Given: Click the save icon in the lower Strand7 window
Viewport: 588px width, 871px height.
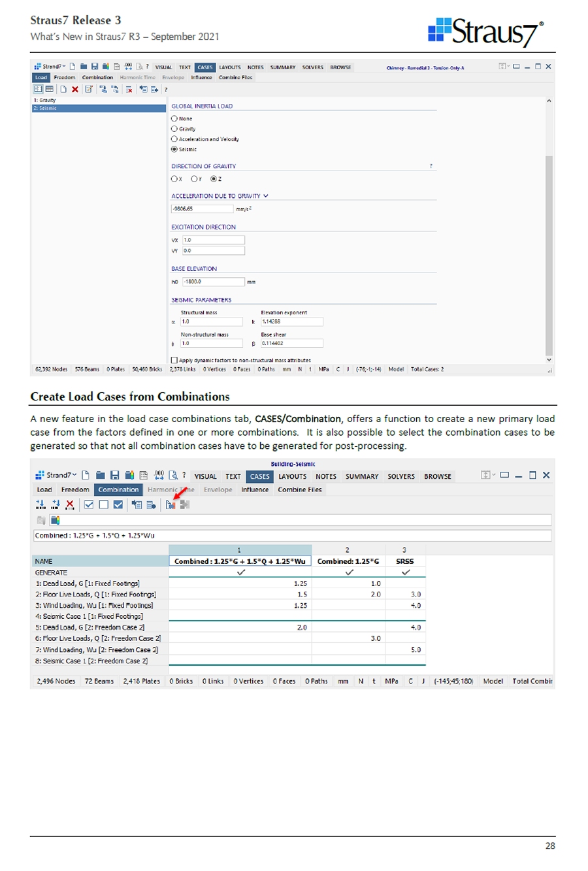Looking at the screenshot, I should (114, 476).
